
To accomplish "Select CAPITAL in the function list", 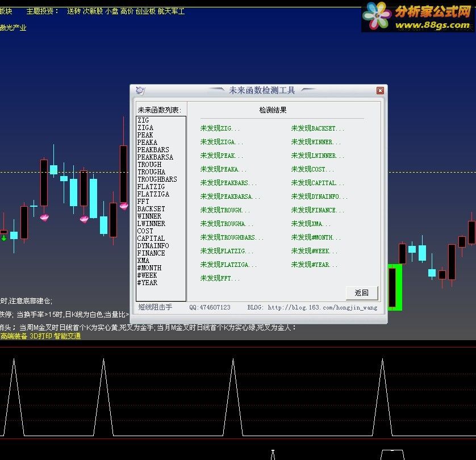I will 151,238.
